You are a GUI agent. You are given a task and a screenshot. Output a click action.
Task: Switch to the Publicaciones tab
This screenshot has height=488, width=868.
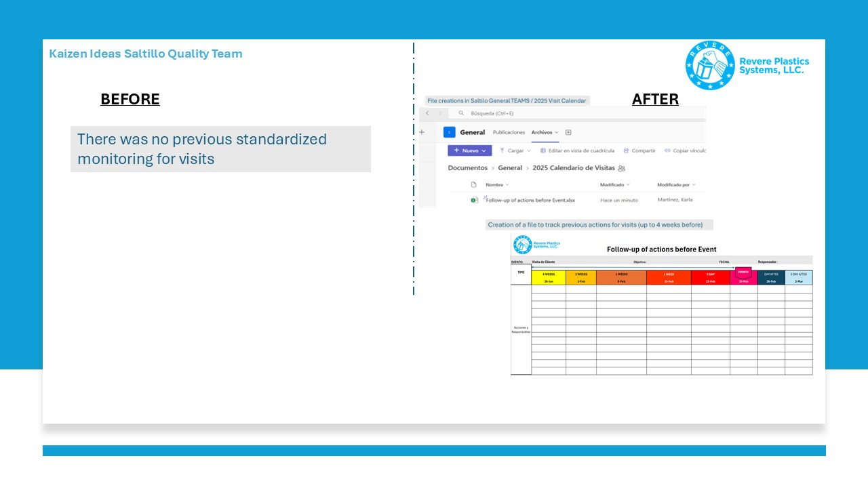click(509, 132)
